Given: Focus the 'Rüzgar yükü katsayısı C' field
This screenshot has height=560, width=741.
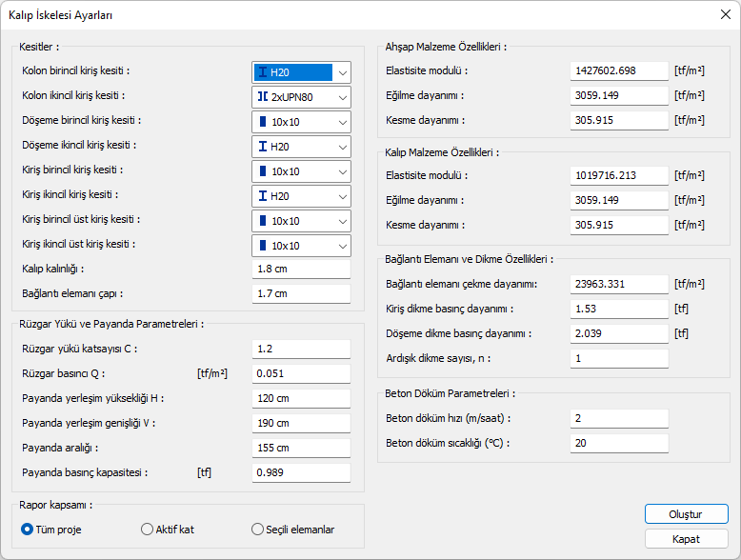Looking at the screenshot, I should coord(301,350).
